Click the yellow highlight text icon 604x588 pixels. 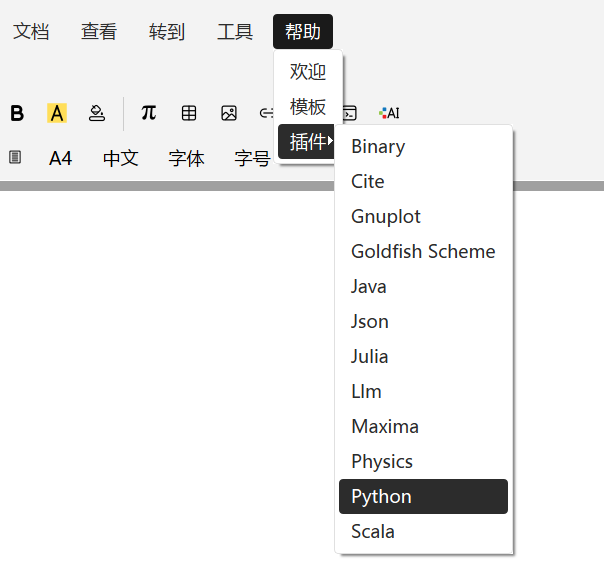(57, 113)
